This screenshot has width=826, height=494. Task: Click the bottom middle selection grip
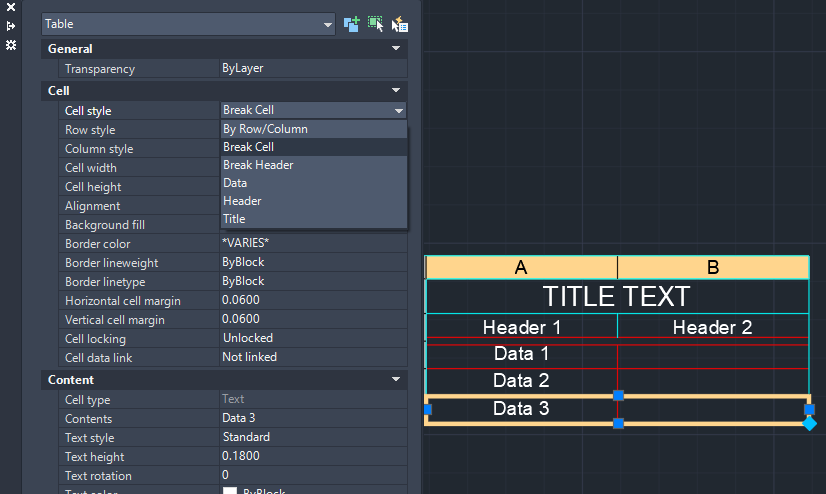pyautogui.click(x=618, y=423)
